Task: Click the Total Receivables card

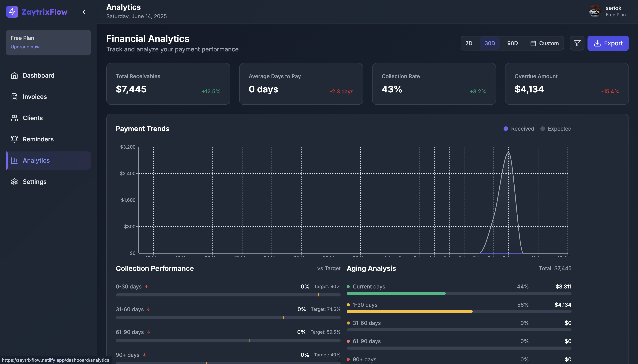Action: (x=168, y=84)
